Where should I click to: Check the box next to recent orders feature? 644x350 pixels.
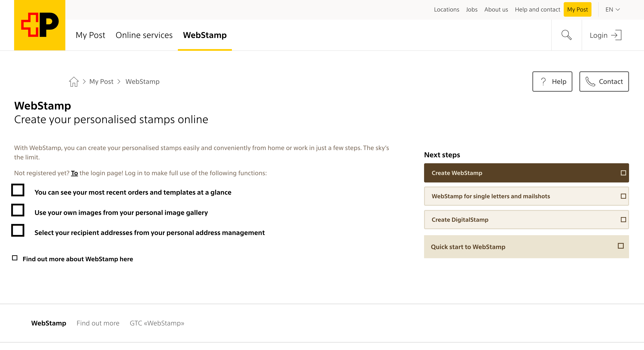click(x=18, y=190)
